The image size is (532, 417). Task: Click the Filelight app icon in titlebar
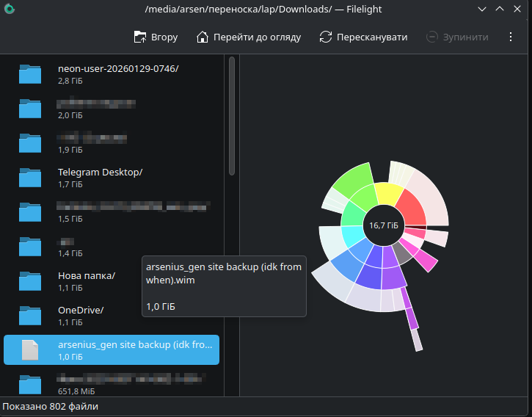point(9,10)
